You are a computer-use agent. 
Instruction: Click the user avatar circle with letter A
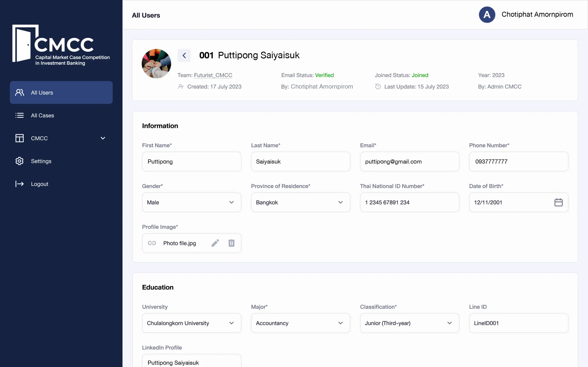tap(487, 14)
